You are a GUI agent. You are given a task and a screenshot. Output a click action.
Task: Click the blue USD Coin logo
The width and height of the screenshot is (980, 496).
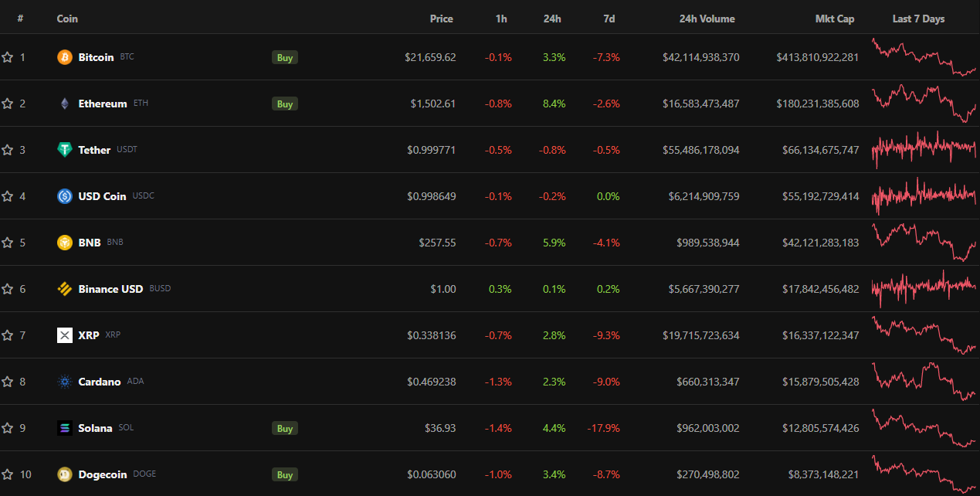pos(65,196)
